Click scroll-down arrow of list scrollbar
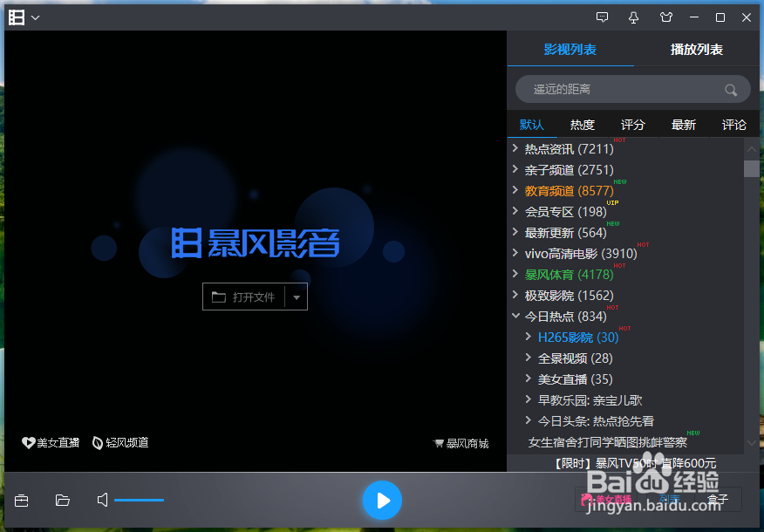The height and width of the screenshot is (532, 764). pyautogui.click(x=751, y=443)
